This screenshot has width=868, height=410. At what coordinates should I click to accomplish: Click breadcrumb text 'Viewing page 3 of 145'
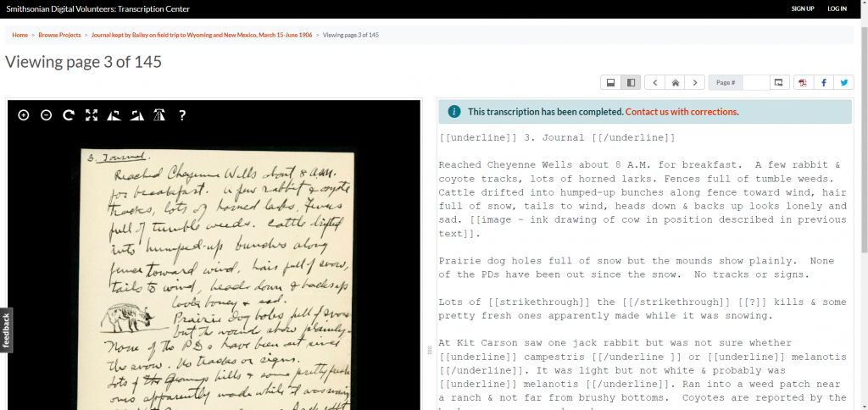(351, 35)
